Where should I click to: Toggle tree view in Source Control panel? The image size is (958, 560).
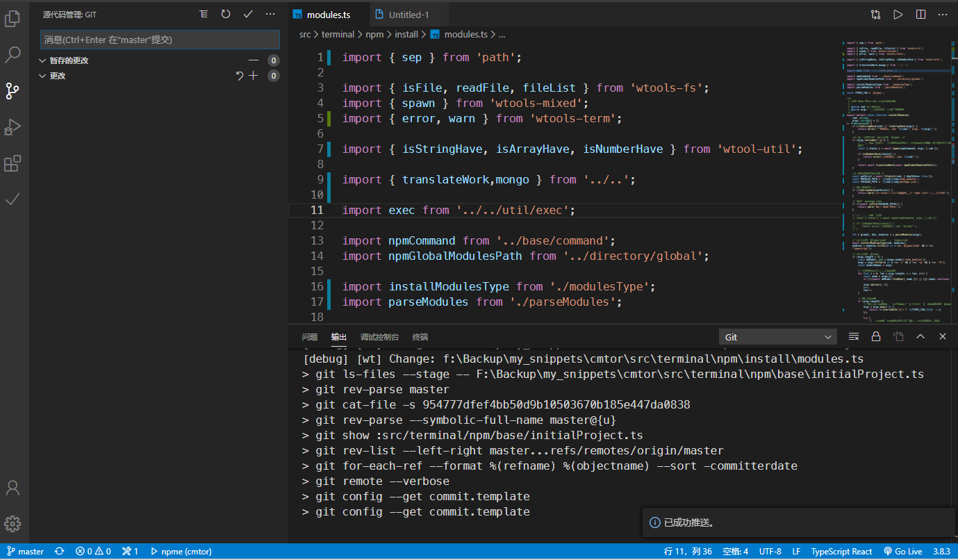pyautogui.click(x=203, y=14)
